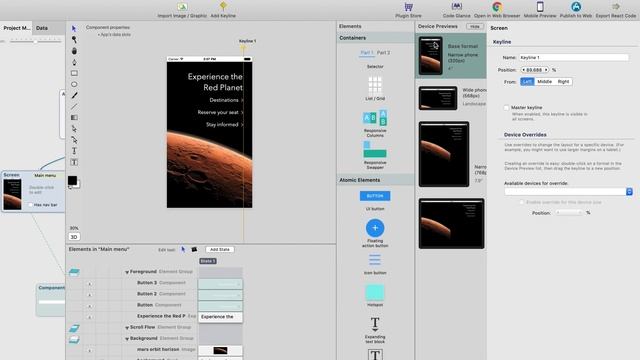
Task: Set keyline From to Middle
Action: click(x=544, y=82)
